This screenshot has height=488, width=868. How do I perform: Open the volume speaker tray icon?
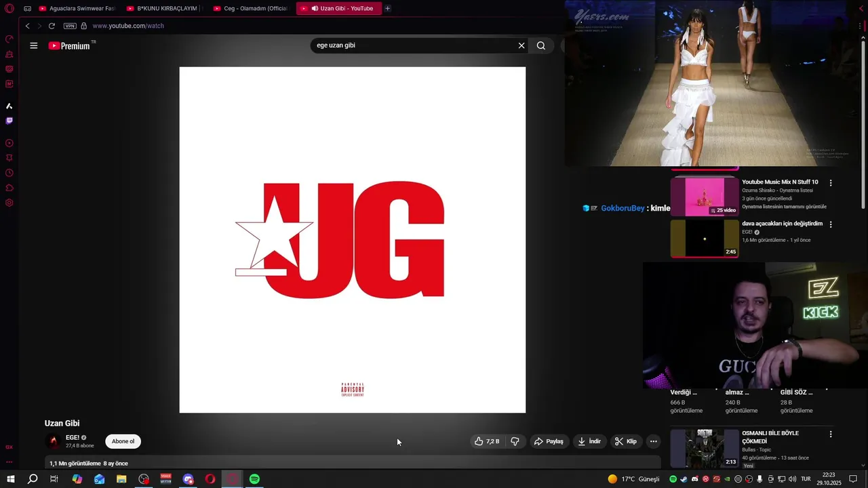point(792,479)
